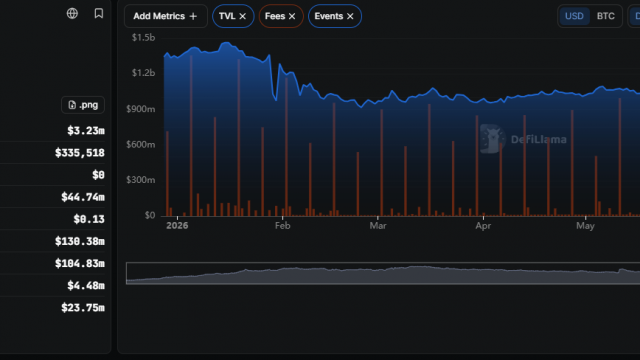Click the plus icon in Add Metrics

coord(193,16)
